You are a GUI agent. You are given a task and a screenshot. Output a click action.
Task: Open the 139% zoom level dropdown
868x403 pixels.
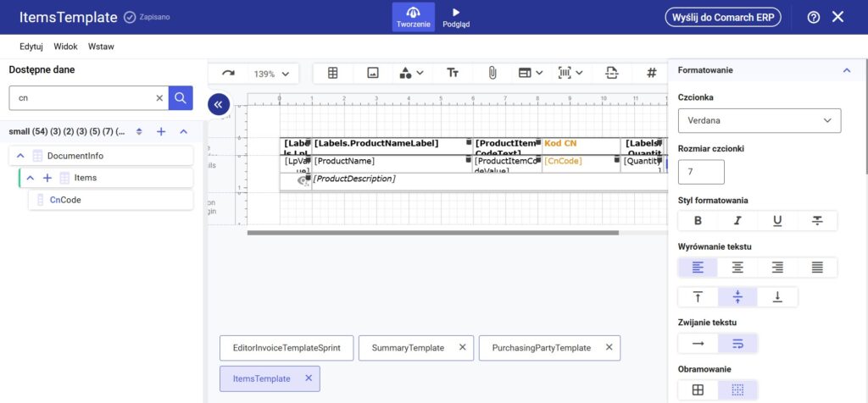click(272, 75)
